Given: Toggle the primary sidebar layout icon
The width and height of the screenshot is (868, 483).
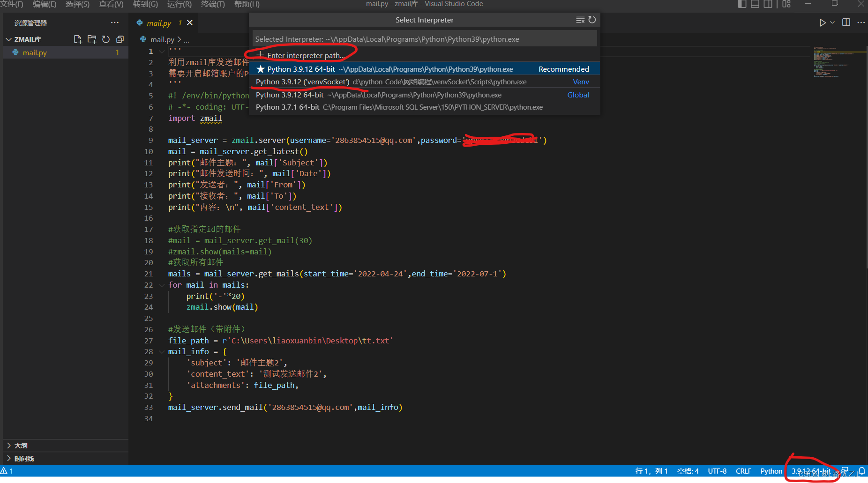Looking at the screenshot, I should tap(742, 4).
